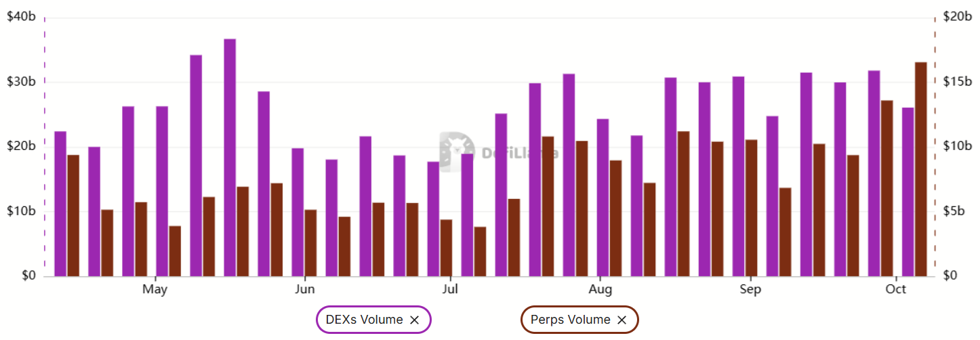Remove Perps Volume series using its X icon
The image size is (980, 340).
tap(621, 320)
